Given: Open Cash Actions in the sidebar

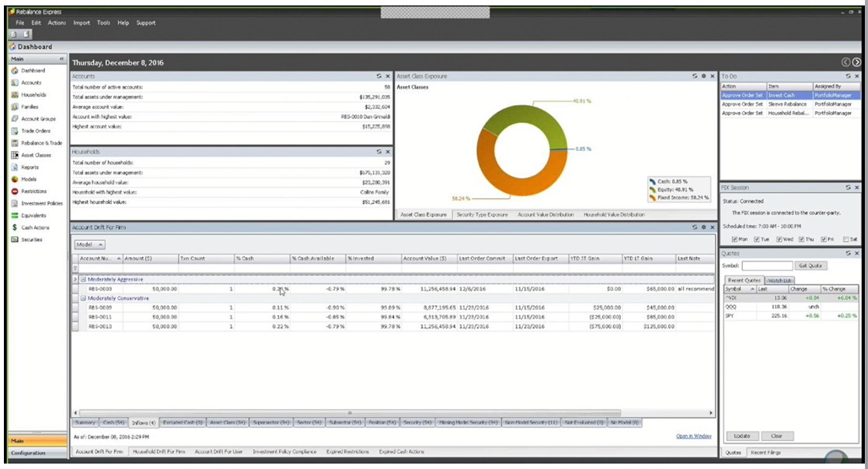Looking at the screenshot, I should point(35,227).
